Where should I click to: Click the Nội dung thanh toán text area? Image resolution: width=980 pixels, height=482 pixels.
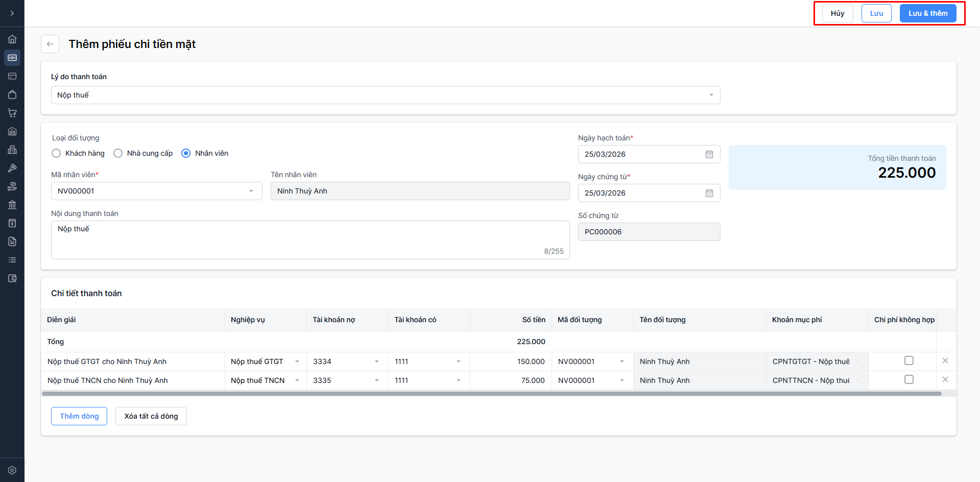coord(310,239)
